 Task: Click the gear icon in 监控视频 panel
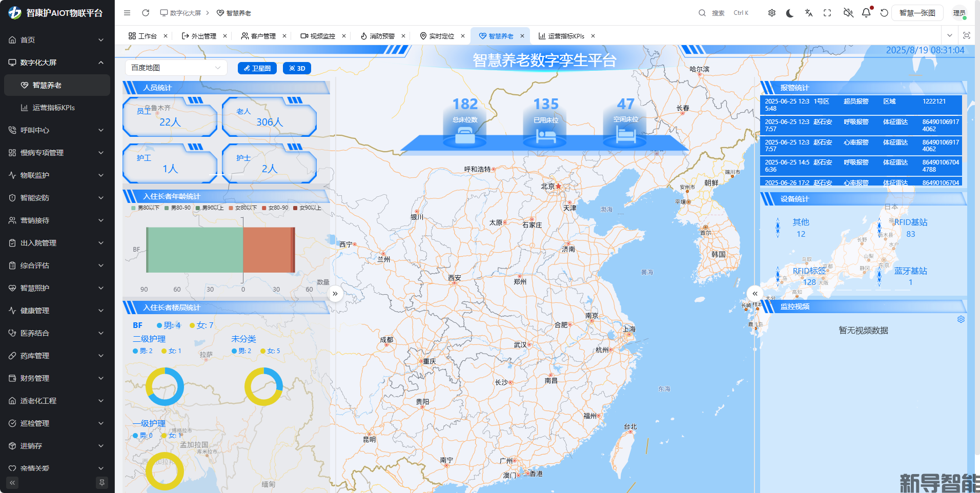pyautogui.click(x=961, y=319)
